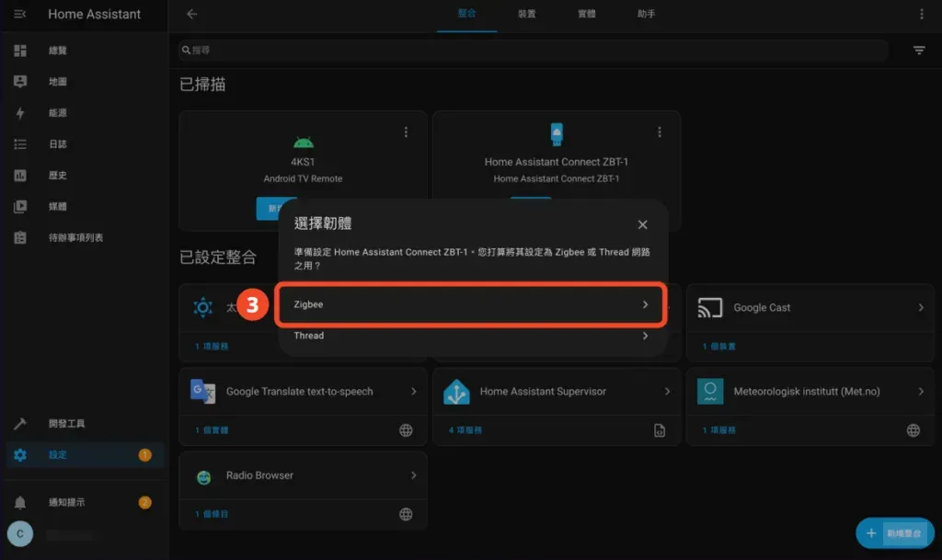Open the kebab menu on the 4KS1 card
Image resolution: width=942 pixels, height=560 pixels.
406,131
